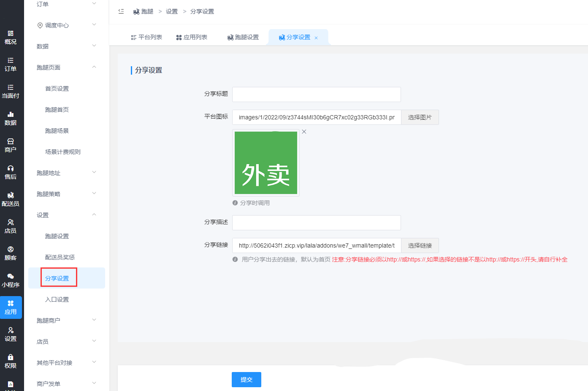Collapse the 跑腿页面 submenu chevron
Viewport: 588px width, 391px height.
click(94, 67)
